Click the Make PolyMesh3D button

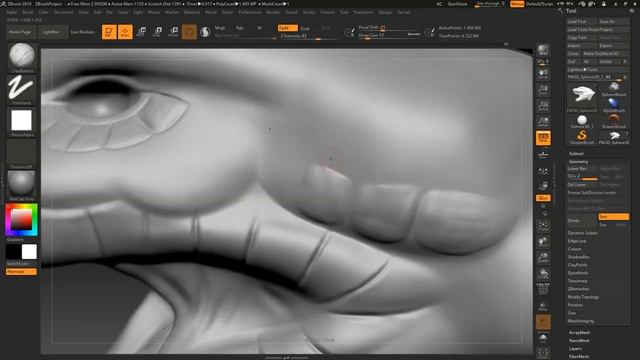pyautogui.click(x=605, y=53)
